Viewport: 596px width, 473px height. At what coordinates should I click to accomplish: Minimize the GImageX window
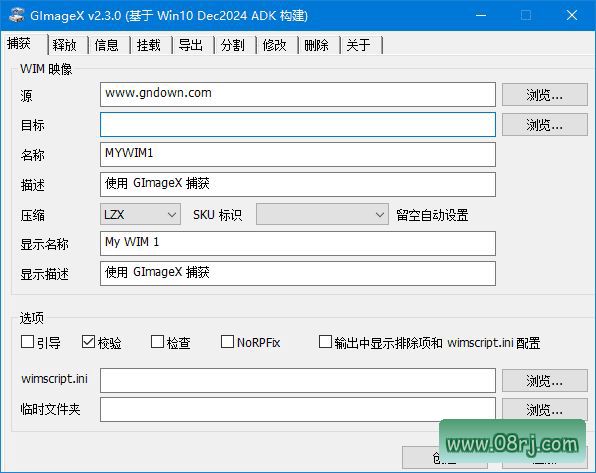(481, 15)
